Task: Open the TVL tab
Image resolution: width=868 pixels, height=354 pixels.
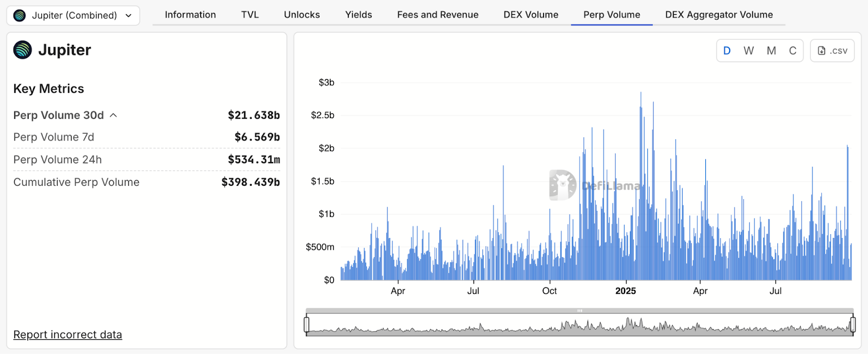Action: click(x=250, y=15)
